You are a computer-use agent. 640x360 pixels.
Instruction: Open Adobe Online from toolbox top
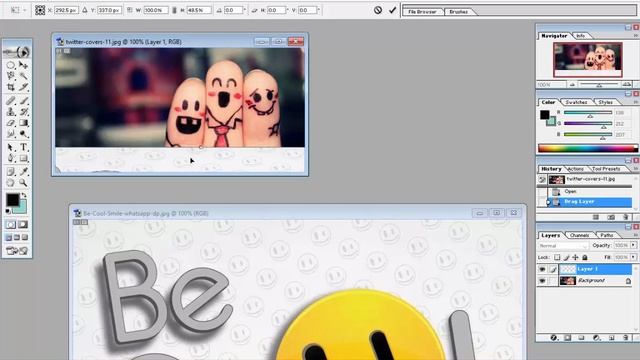[17, 52]
